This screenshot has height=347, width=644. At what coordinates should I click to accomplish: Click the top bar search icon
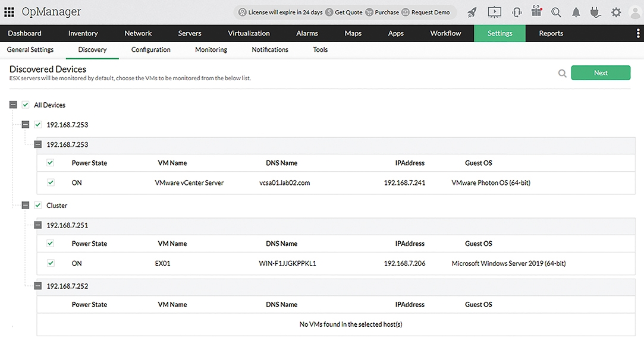point(556,12)
